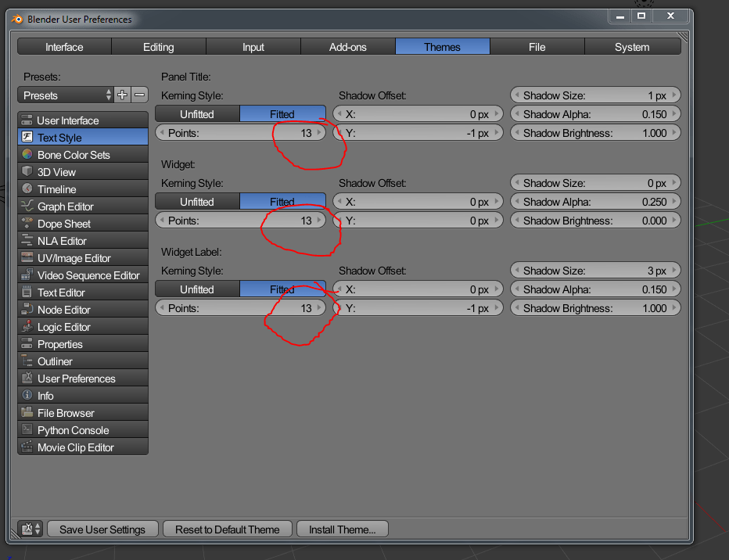Screen dimensions: 729x560
Task: Switch Widget Label kerning to Unfitted
Action: [197, 289]
